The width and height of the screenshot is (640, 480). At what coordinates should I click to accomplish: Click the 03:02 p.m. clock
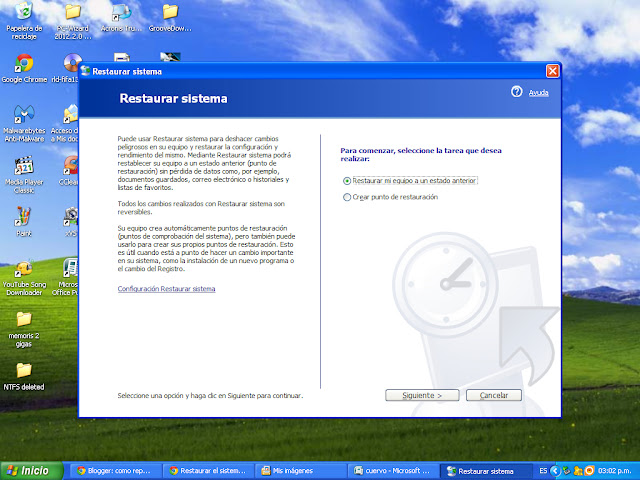pos(614,471)
